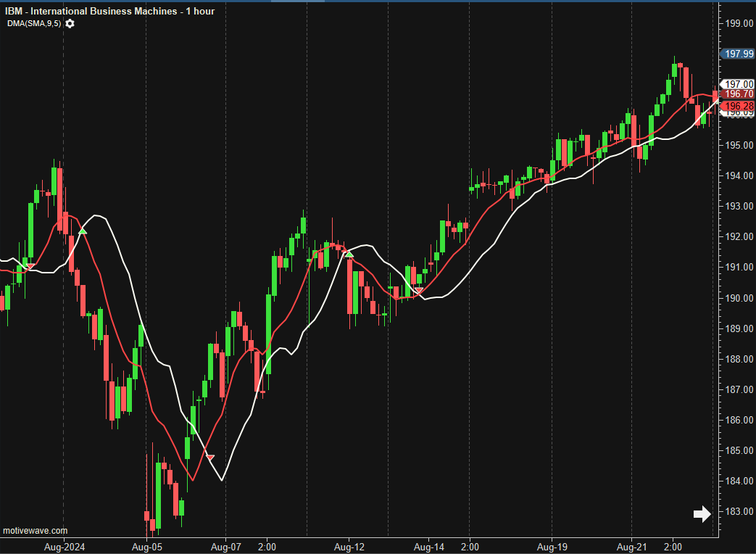Image resolution: width=756 pixels, height=554 pixels.
Task: Select the green up-triangle signal near Aug-2024
Action: coord(83,231)
